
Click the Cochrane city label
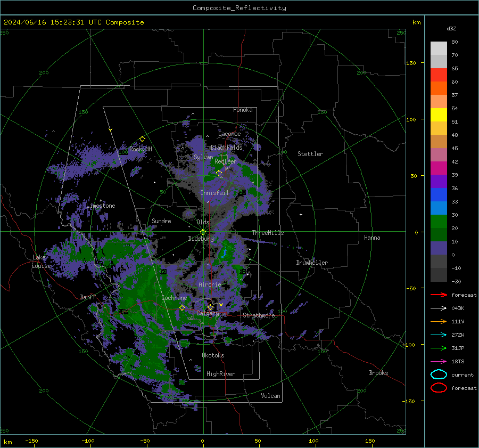(x=174, y=298)
